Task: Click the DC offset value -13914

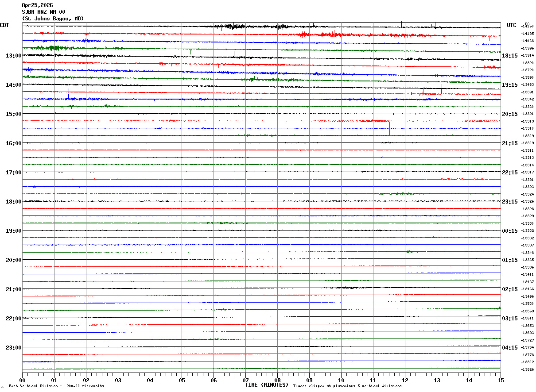Action: 527,56
